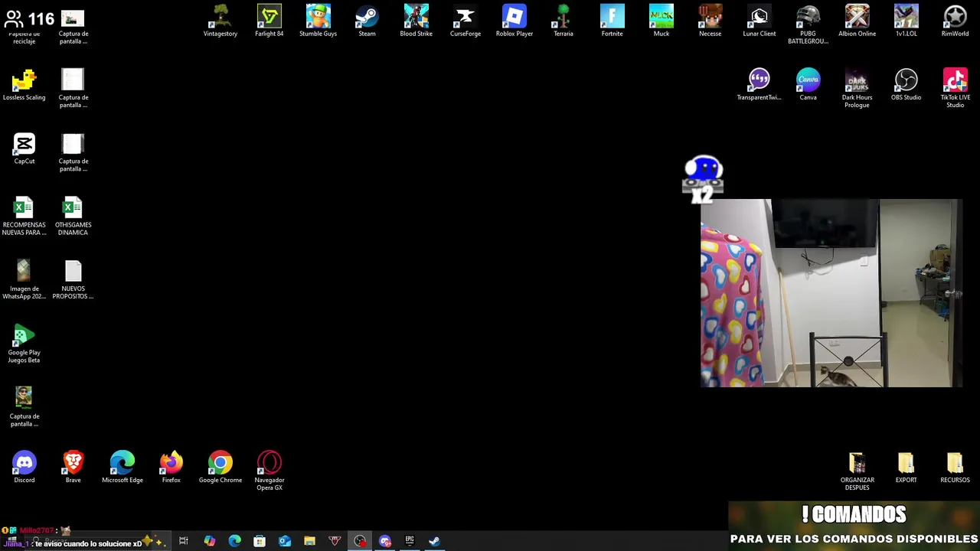Launch Google Play Juegos Beta
The height and width of the screenshot is (551, 980).
point(24,344)
